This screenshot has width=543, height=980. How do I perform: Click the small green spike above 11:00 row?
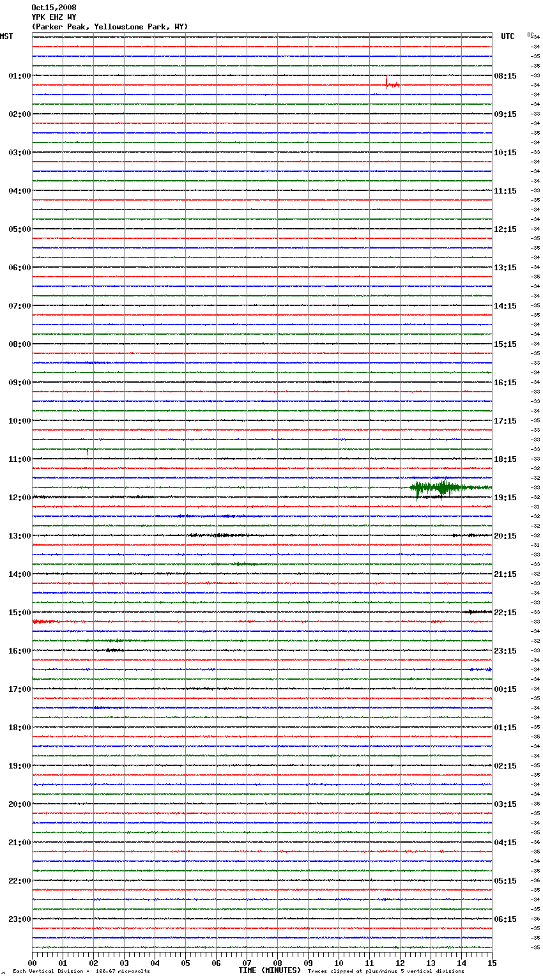point(88,452)
